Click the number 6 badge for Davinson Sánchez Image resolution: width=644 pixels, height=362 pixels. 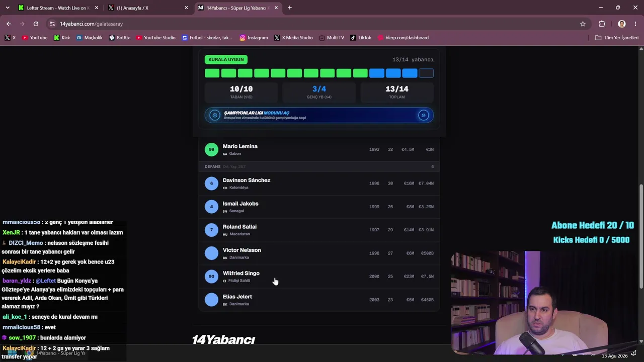click(x=211, y=184)
